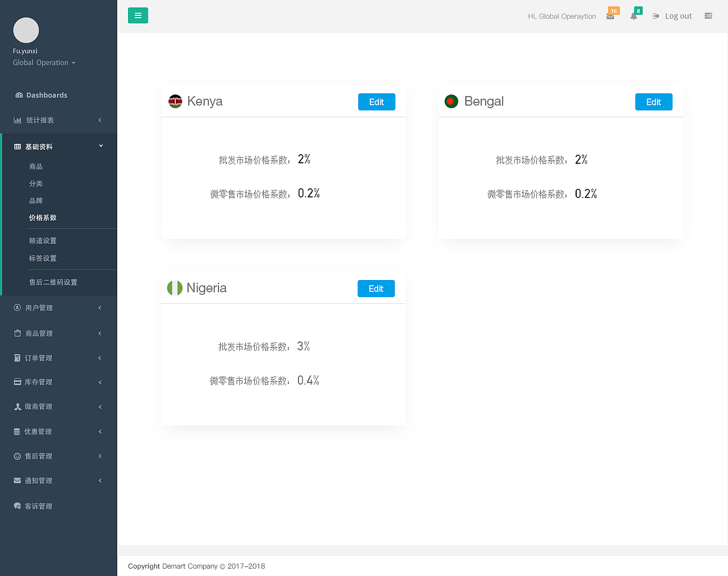Open bell notifications icon with 8 badge
The height and width of the screenshot is (576, 728).
click(x=634, y=16)
